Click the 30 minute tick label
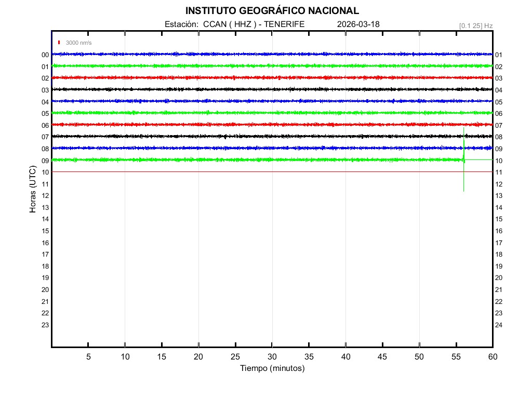This screenshot has width=532, height=399. coord(272,356)
